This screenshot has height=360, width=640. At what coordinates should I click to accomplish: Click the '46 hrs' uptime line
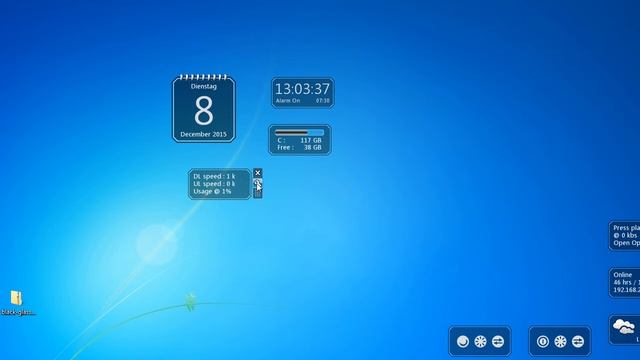[627, 282]
